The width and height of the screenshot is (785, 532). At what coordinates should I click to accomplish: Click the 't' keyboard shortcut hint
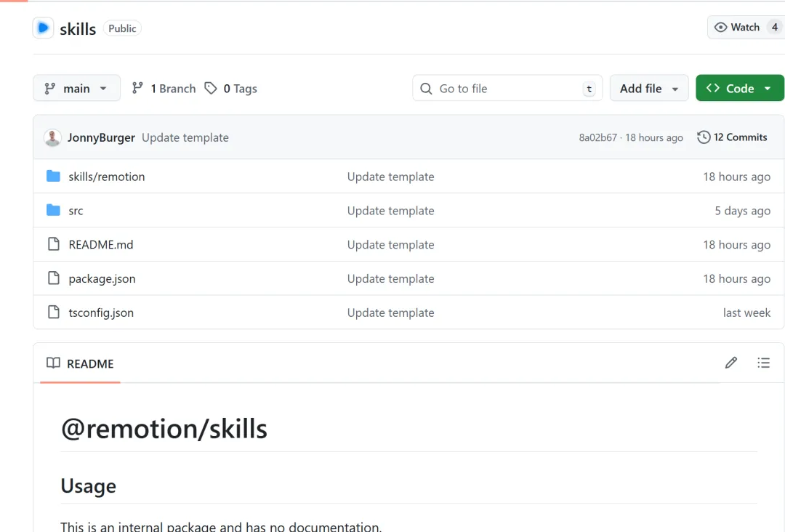589,89
